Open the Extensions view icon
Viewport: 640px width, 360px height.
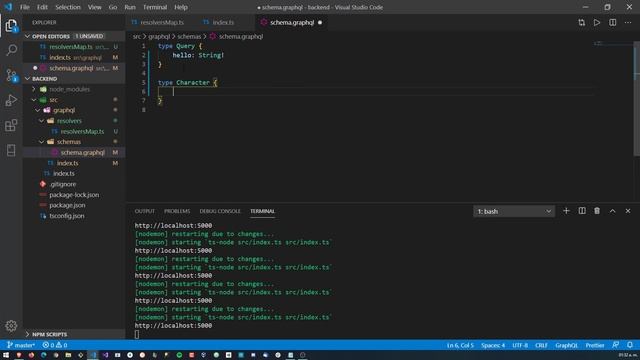11,125
